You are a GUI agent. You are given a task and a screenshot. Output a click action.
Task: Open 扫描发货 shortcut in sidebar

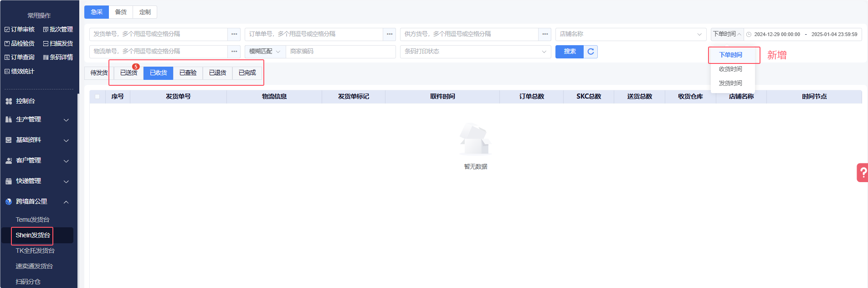(58, 43)
